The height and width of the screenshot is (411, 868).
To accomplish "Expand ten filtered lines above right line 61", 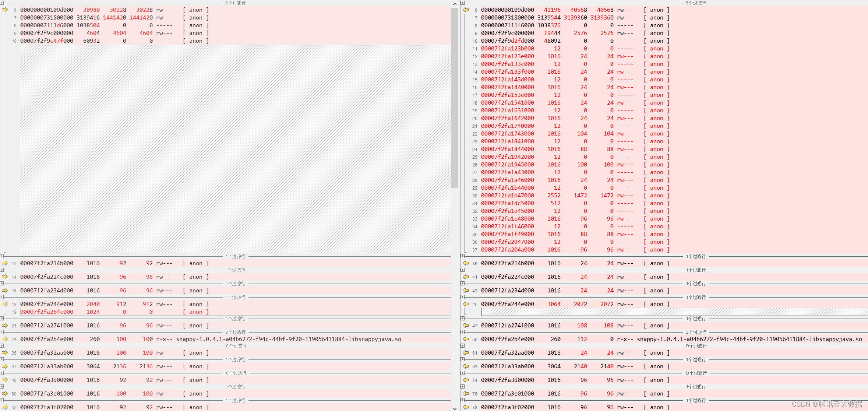I will point(463,346).
